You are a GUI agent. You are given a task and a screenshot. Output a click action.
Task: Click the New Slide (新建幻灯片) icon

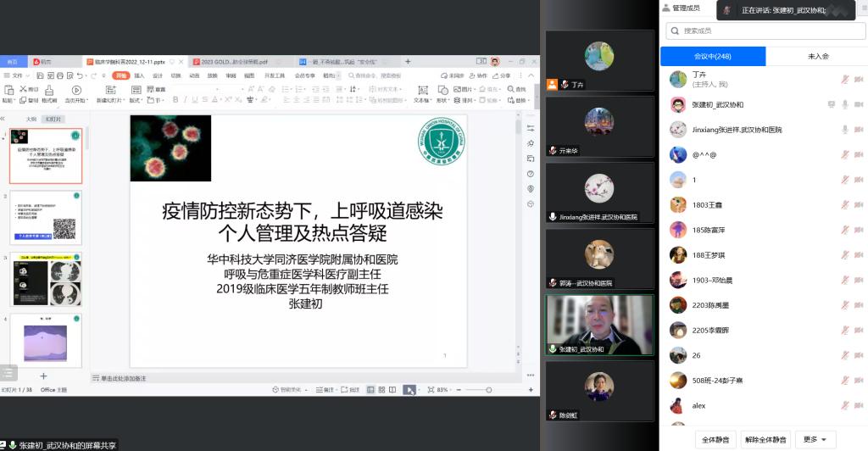(110, 90)
